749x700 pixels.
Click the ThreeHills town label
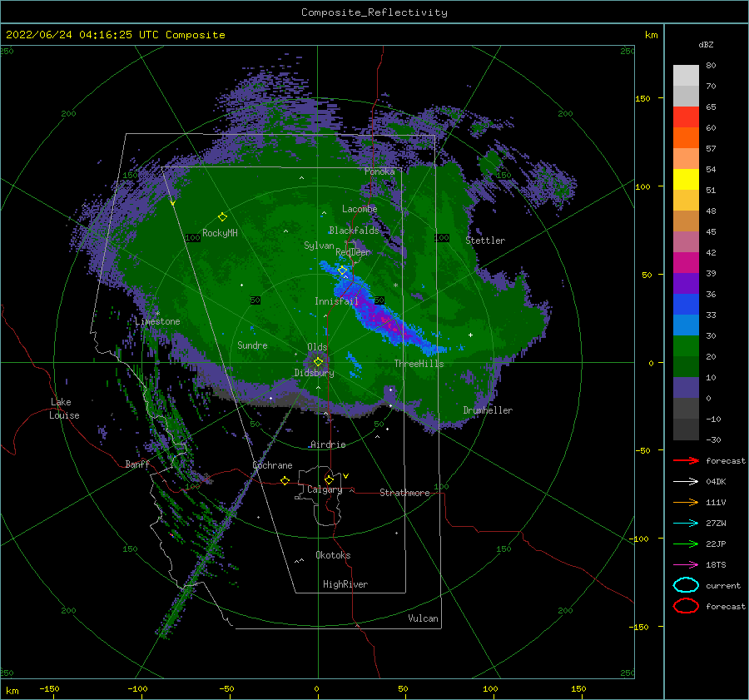[419, 364]
